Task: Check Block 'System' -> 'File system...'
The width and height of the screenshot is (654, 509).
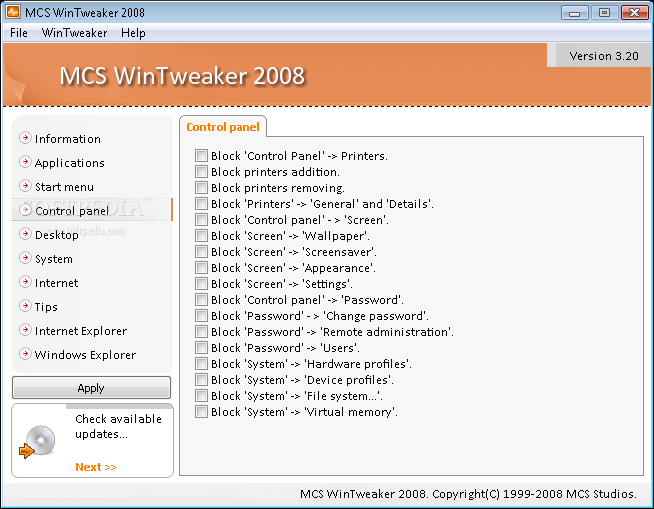Action: pyautogui.click(x=201, y=396)
